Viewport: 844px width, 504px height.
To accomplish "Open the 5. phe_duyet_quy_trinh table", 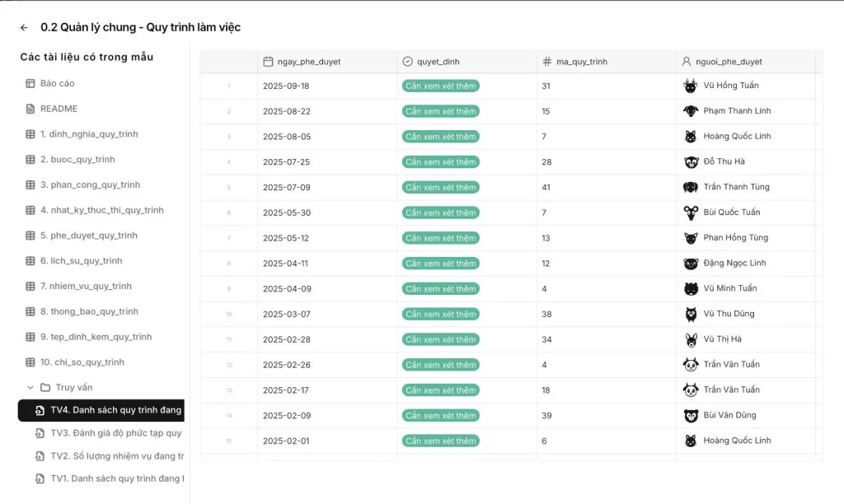I will tap(88, 236).
